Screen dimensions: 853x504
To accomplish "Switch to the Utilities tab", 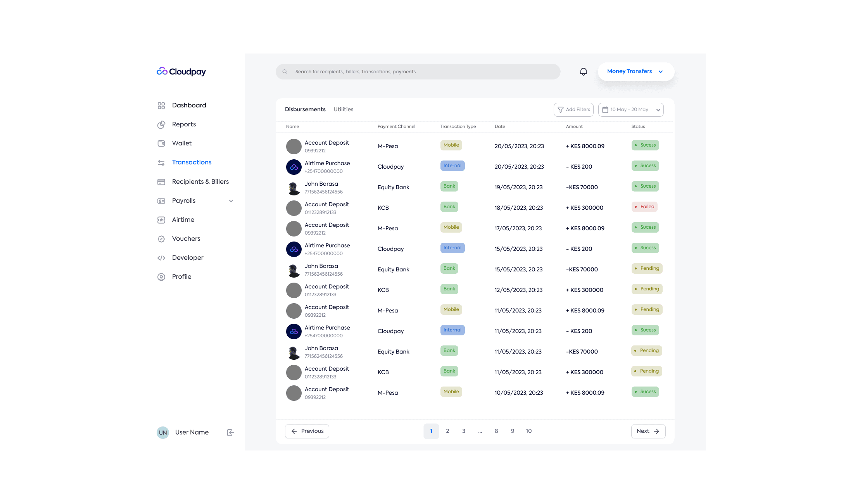I will tap(344, 109).
